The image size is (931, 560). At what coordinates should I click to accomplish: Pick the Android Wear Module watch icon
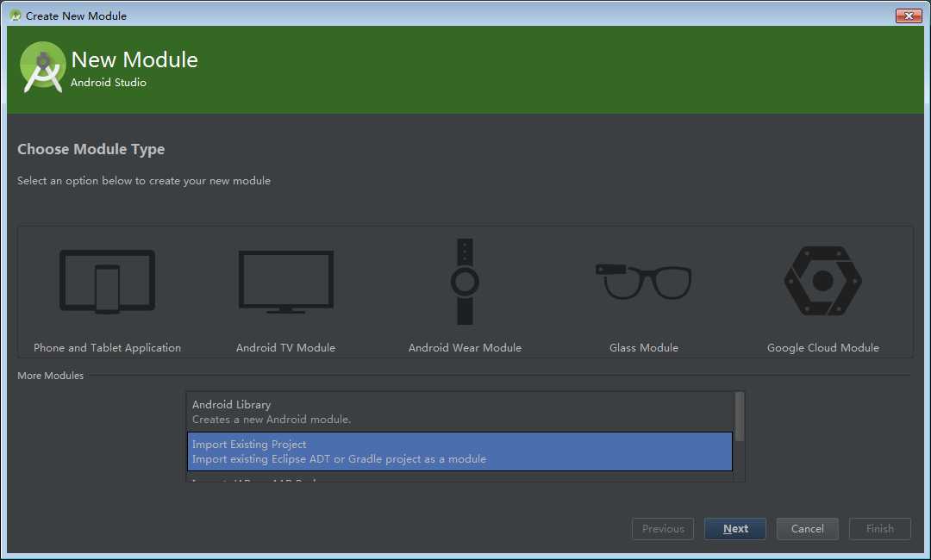point(465,282)
